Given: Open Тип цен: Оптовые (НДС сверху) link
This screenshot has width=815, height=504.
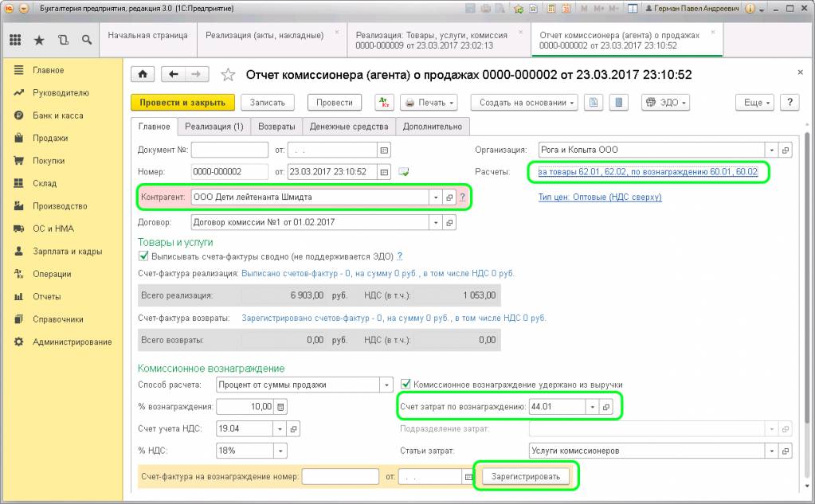Looking at the screenshot, I should coord(600,197).
